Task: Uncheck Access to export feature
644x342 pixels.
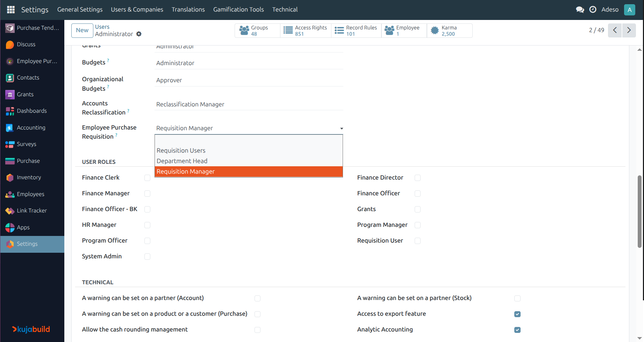Action: [x=517, y=314]
